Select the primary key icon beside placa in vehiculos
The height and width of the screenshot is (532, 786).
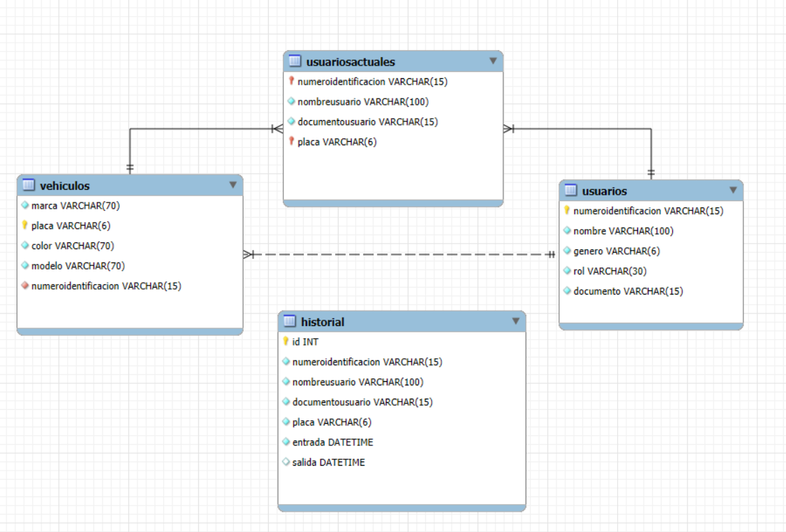click(26, 226)
